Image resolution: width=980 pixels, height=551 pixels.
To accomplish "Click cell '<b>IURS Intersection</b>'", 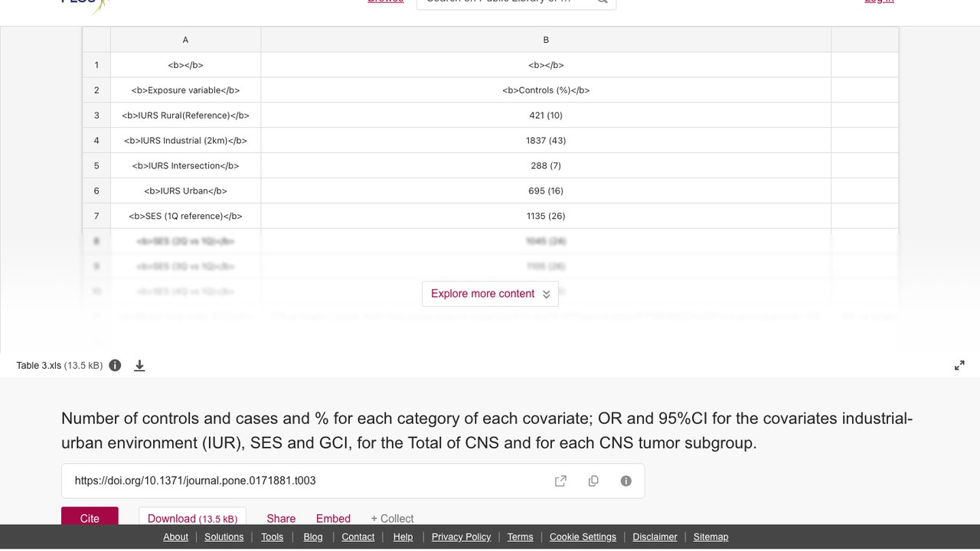I will 185,166.
